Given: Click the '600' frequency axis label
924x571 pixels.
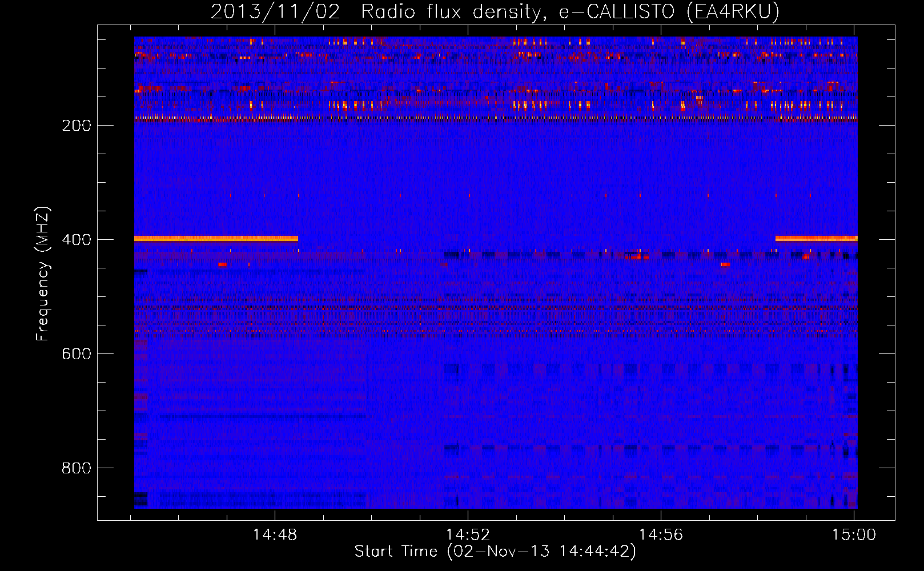Looking at the screenshot, I should tap(77, 354).
